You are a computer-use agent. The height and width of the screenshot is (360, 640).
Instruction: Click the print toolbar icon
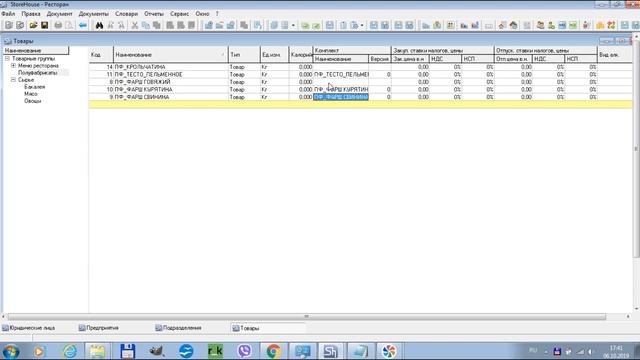point(58,25)
